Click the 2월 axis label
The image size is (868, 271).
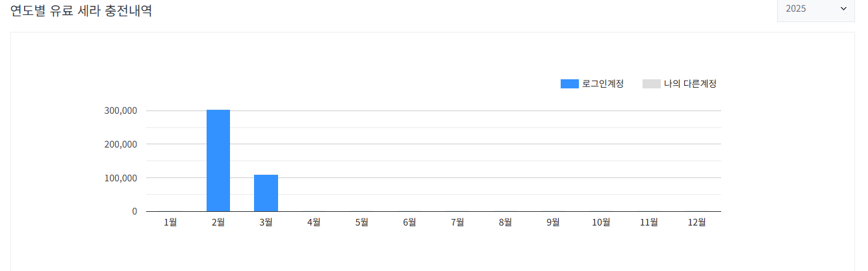(218, 222)
